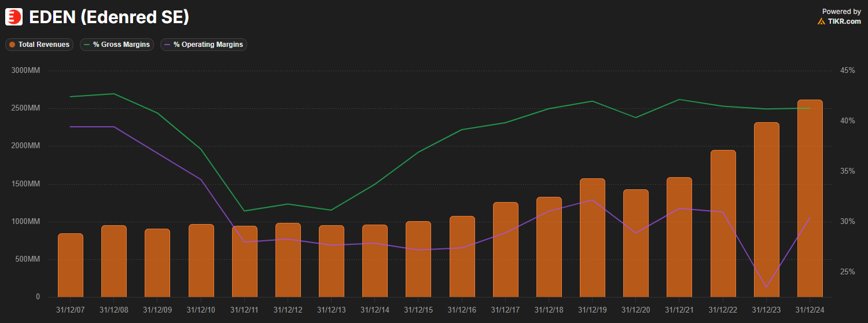Click the 30% right axis label
Image resolution: width=868 pixels, height=323 pixels.
coord(848,221)
